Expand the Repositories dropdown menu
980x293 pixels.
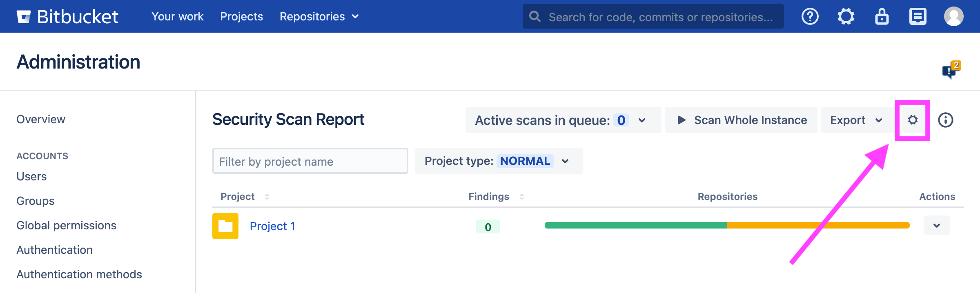(x=319, y=17)
